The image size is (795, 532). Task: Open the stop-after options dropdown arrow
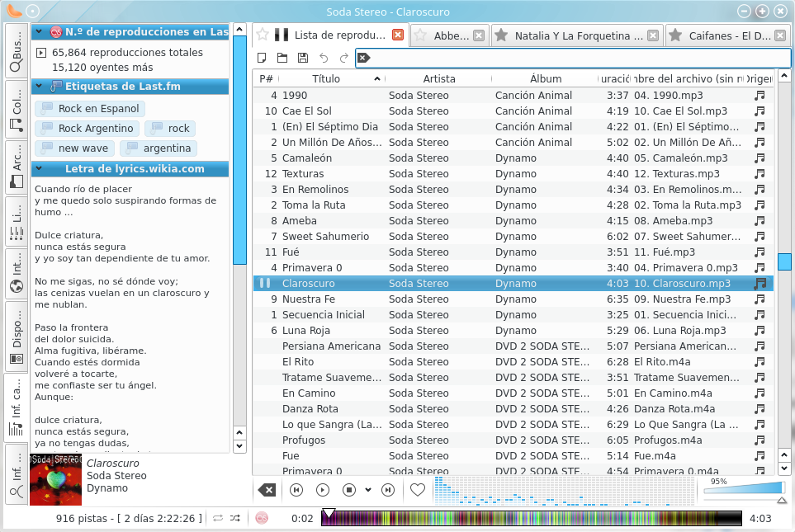click(368, 490)
